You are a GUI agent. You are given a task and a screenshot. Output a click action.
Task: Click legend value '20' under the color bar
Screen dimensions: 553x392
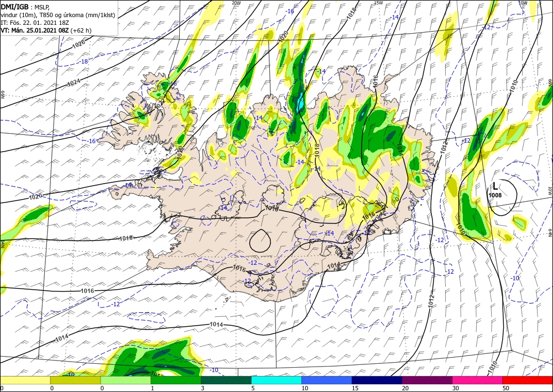pos(405,388)
